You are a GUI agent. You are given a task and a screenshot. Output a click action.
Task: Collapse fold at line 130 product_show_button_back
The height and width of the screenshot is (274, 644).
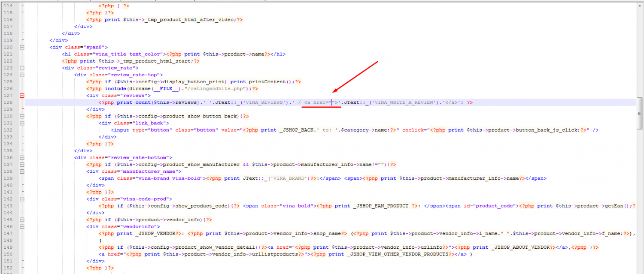coord(22,116)
